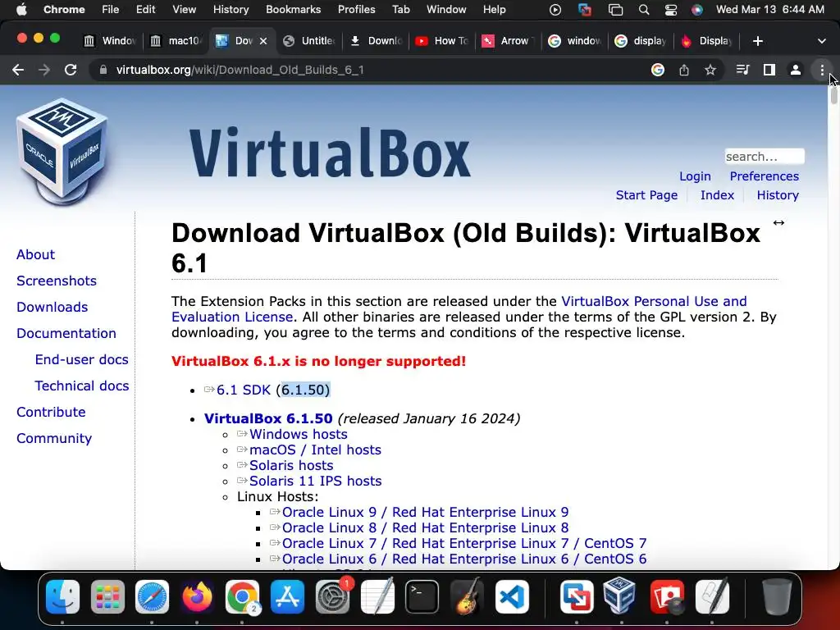This screenshot has width=840, height=630.
Task: Open the Index link
Action: click(x=717, y=195)
